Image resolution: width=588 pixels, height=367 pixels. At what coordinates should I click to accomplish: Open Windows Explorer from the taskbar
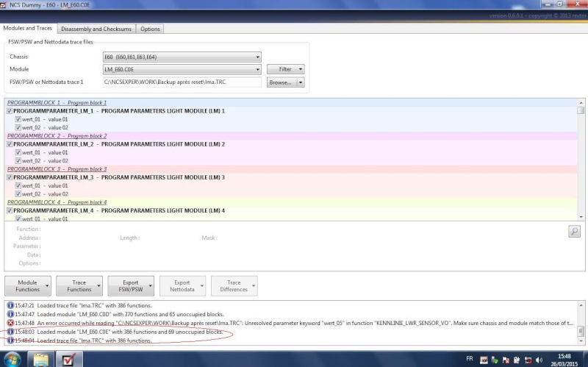tap(41, 359)
